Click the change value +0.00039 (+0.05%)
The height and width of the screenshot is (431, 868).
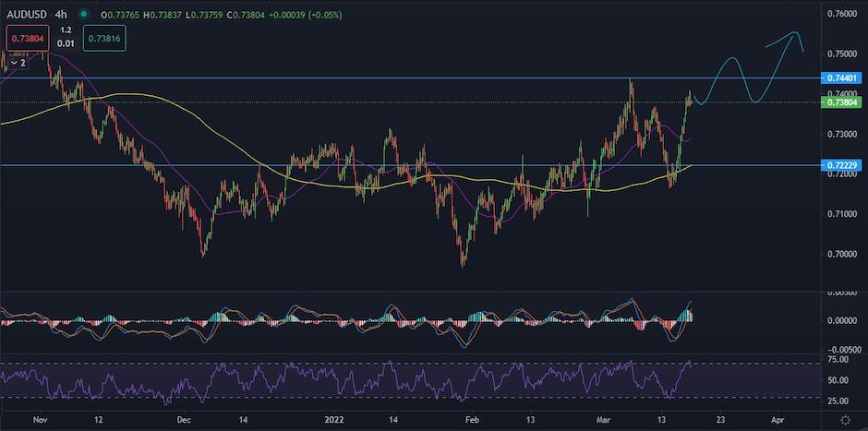coord(306,15)
